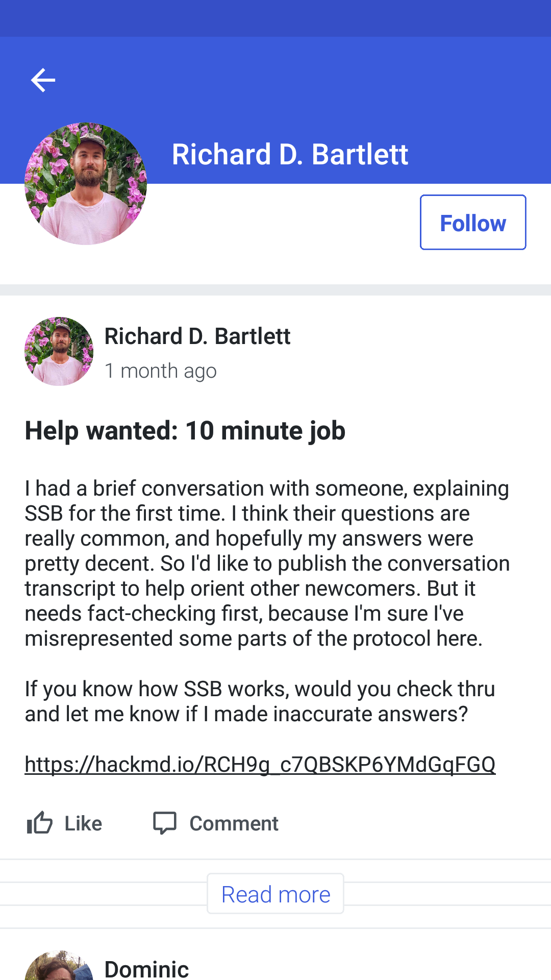Viewport: 551px width, 980px height.
Task: Tap the speech bubble Comment icon
Action: 165,823
